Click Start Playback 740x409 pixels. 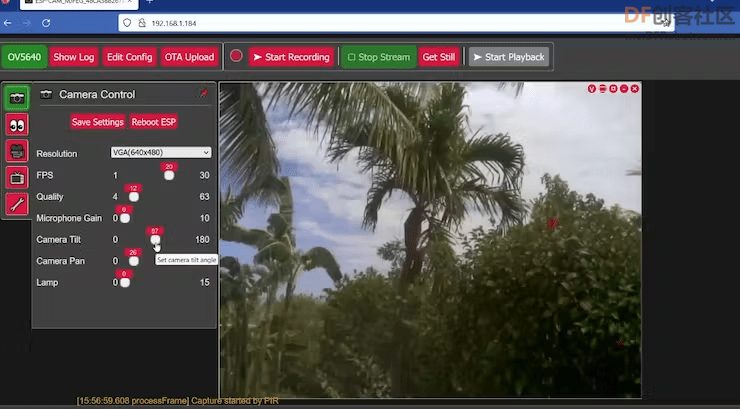click(x=509, y=57)
